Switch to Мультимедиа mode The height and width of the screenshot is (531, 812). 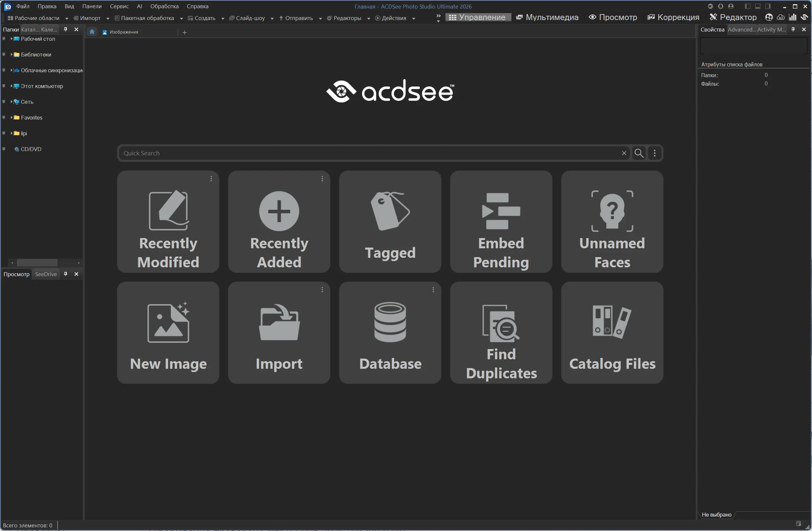click(547, 17)
